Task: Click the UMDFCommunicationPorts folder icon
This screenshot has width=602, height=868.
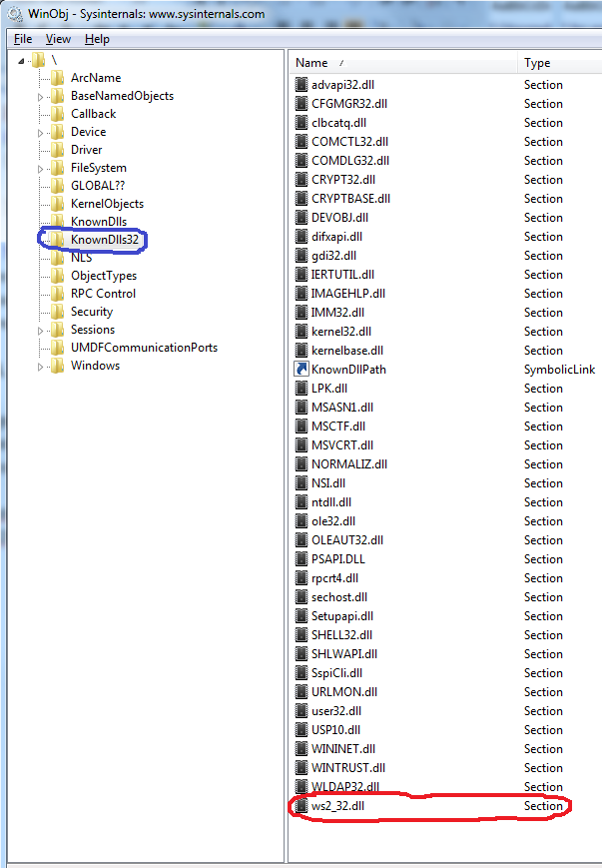Action: pyautogui.click(x=58, y=347)
